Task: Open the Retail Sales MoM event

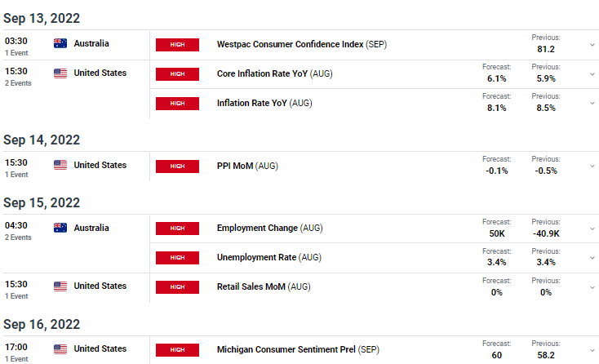Action: (x=264, y=286)
